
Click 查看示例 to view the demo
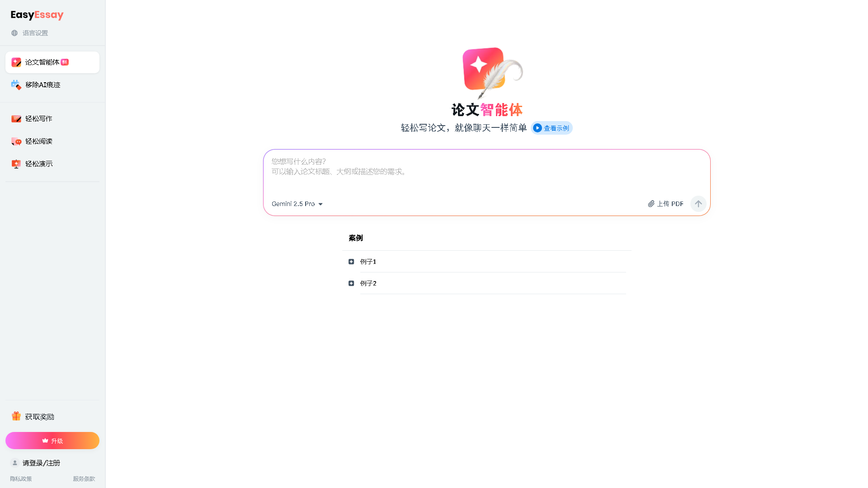tap(551, 128)
